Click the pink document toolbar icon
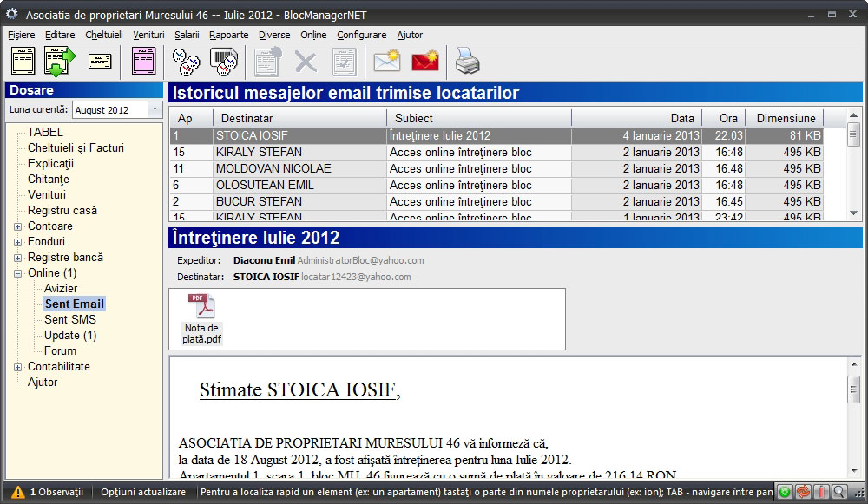The width and height of the screenshot is (868, 504). pos(143,62)
